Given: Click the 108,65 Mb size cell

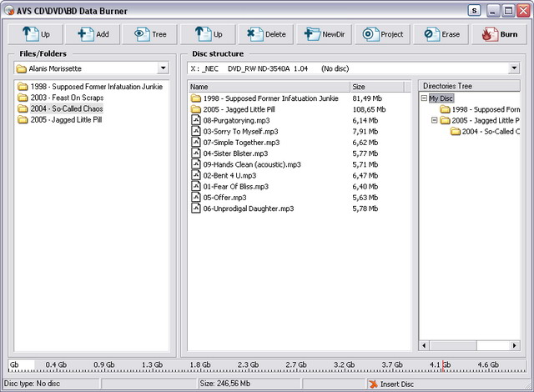Looking at the screenshot, I should (x=369, y=109).
